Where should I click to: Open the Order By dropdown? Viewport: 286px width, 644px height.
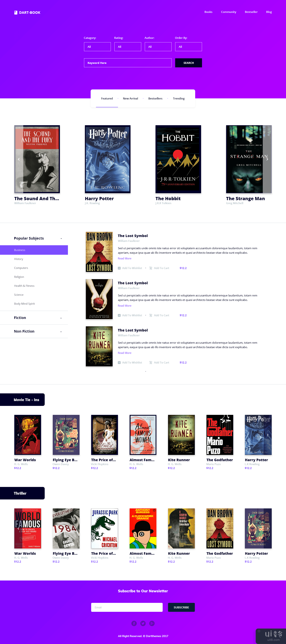(x=189, y=47)
